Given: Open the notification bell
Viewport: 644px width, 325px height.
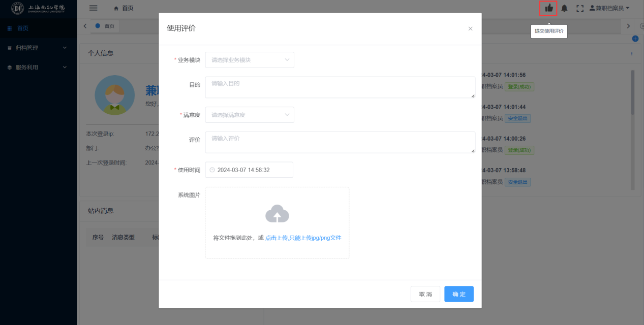Looking at the screenshot, I should [564, 8].
